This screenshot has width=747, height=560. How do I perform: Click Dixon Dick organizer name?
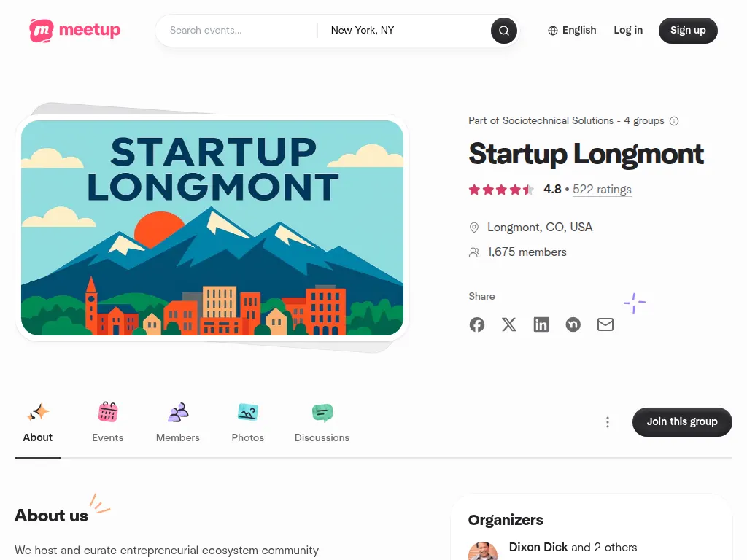click(x=538, y=547)
